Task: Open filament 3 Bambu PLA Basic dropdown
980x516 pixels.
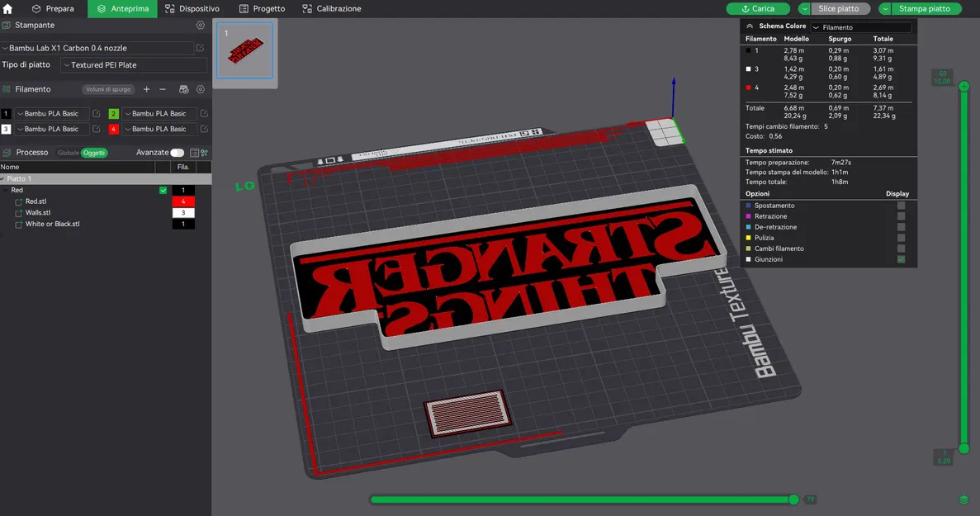Action: 52,129
